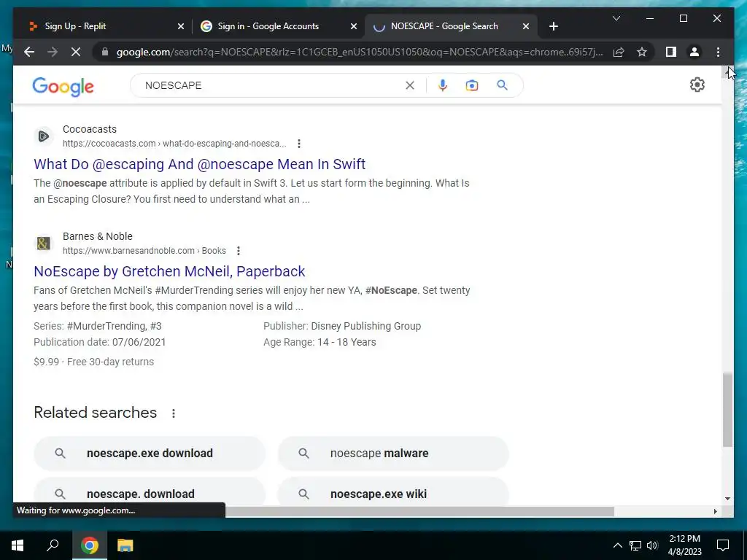Share this page icon in address bar
The width and height of the screenshot is (747, 560).
[x=619, y=52]
